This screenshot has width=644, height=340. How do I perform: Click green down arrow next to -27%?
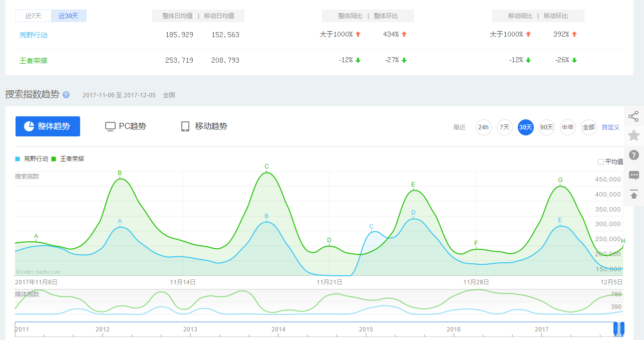[404, 60]
